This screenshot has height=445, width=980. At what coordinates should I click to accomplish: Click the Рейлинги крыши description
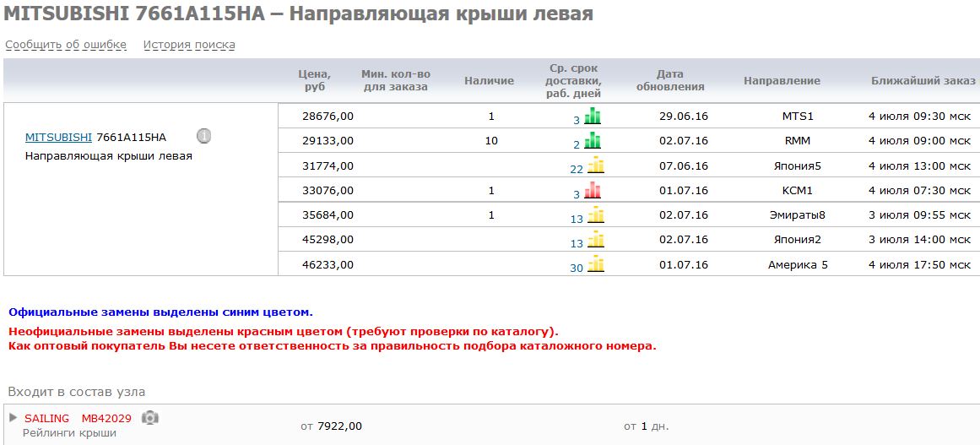click(69, 432)
